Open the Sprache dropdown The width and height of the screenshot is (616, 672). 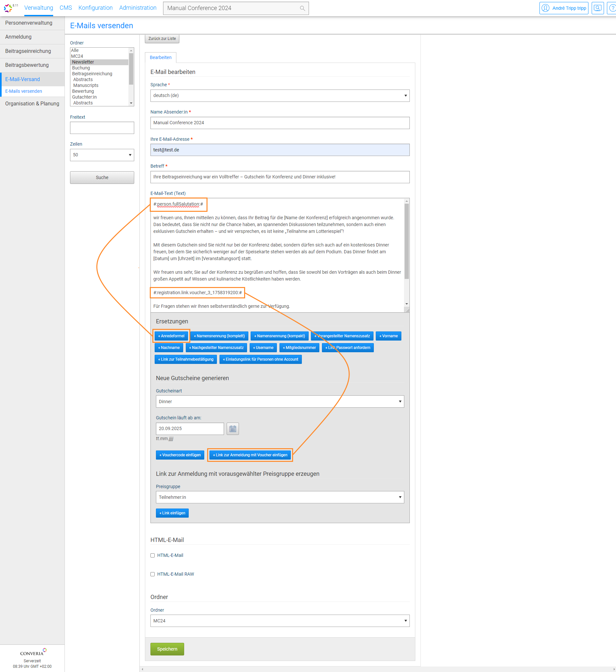click(x=280, y=96)
